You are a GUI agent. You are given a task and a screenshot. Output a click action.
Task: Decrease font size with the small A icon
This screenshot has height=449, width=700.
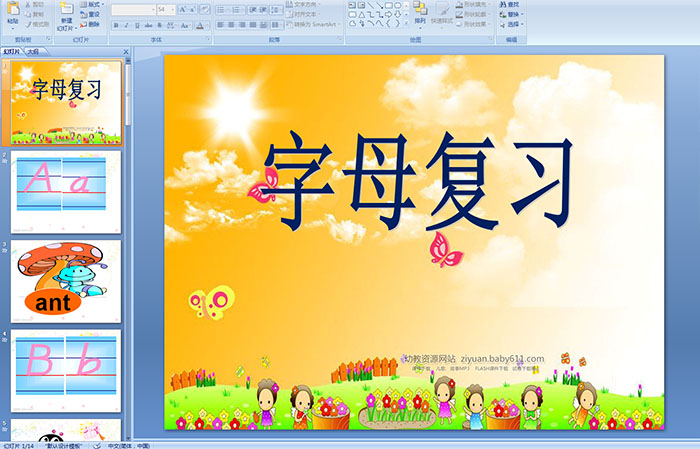coord(192,9)
